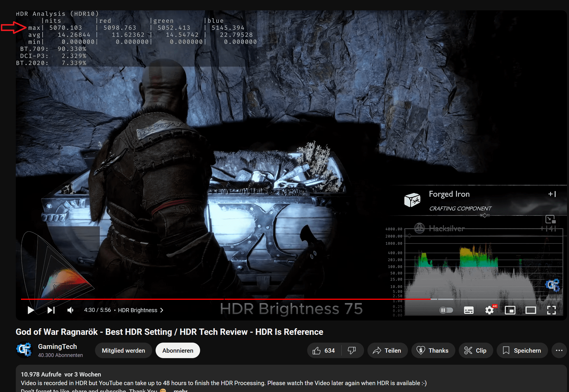Like the video (634 likes)
This screenshot has width=569, height=392.
[324, 350]
